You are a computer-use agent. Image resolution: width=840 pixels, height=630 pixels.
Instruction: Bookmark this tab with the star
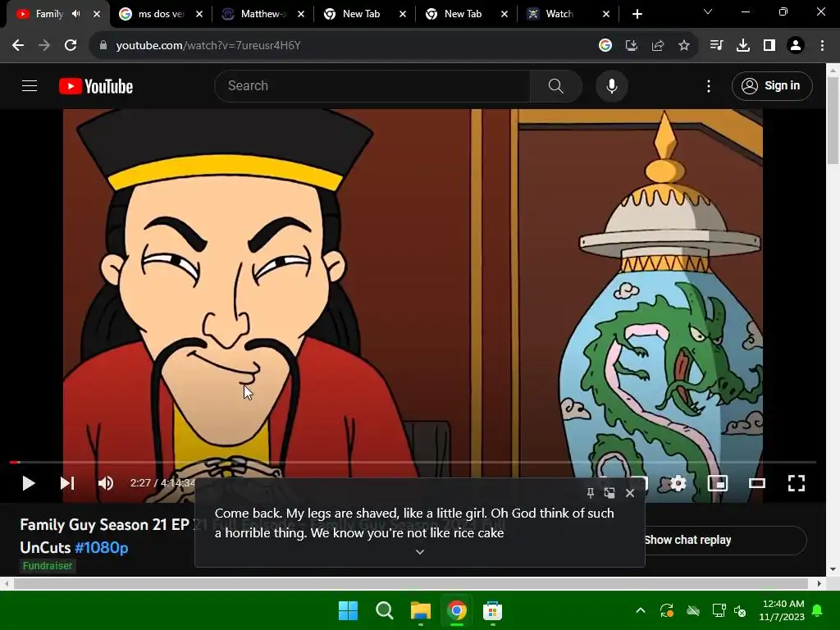[684, 46]
